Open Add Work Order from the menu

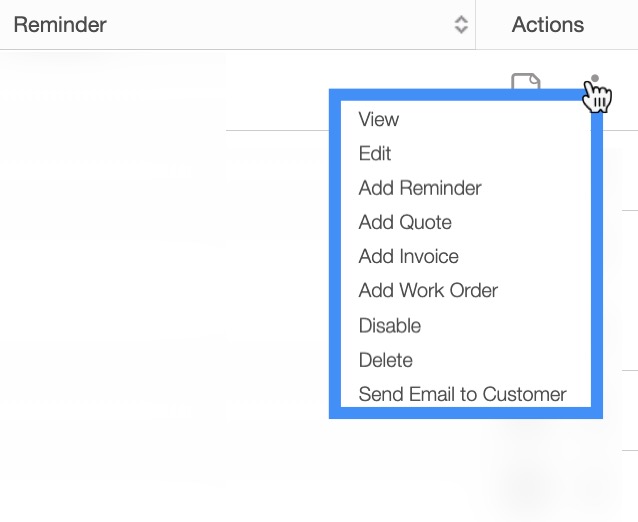click(428, 291)
